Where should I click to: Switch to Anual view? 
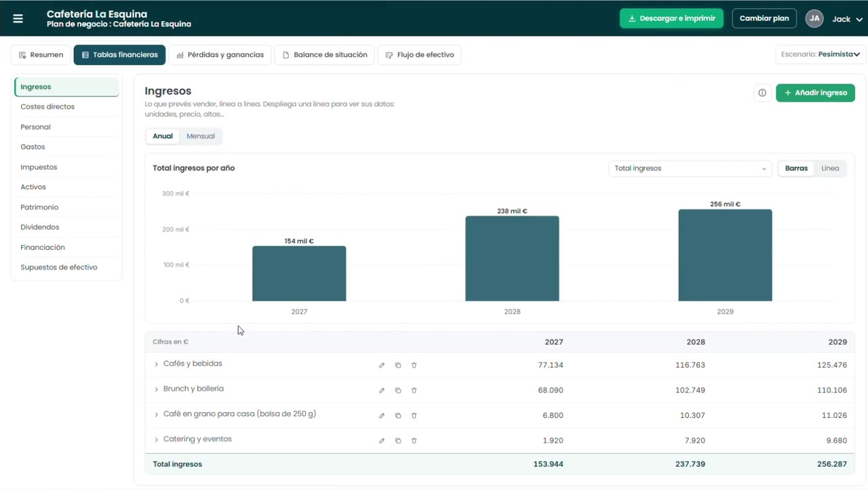(x=163, y=136)
